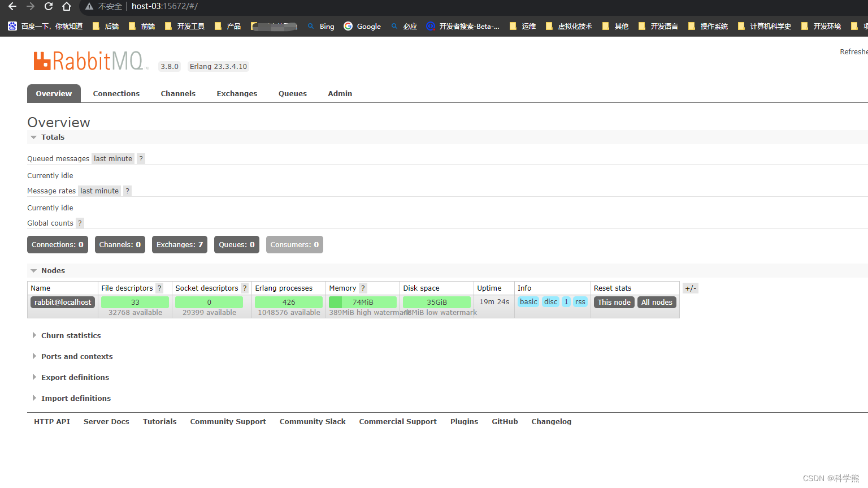This screenshot has height=488, width=868.
Task: Click the disc info tag
Action: pyautogui.click(x=550, y=301)
